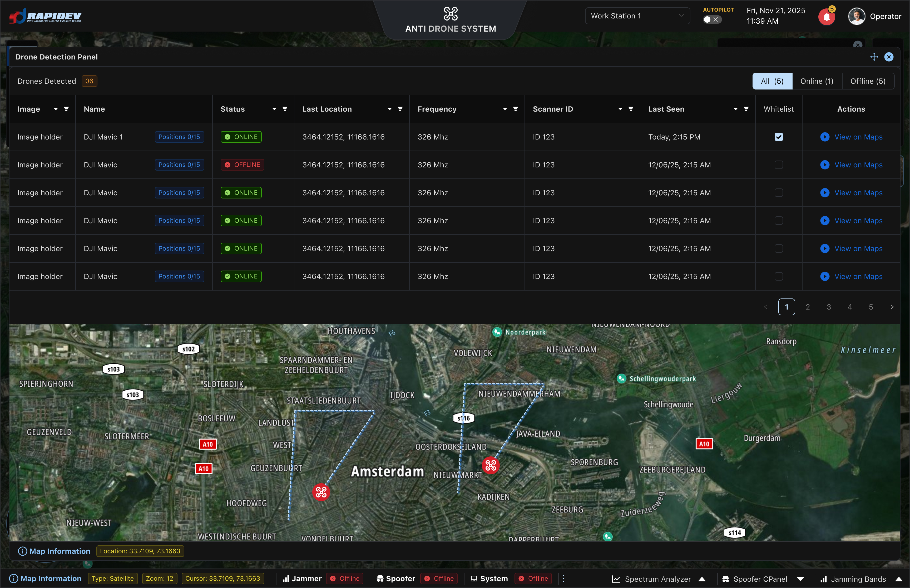Viewport: 910px width, 588px height.
Task: Click the move panel crosshair icon
Action: coord(874,57)
